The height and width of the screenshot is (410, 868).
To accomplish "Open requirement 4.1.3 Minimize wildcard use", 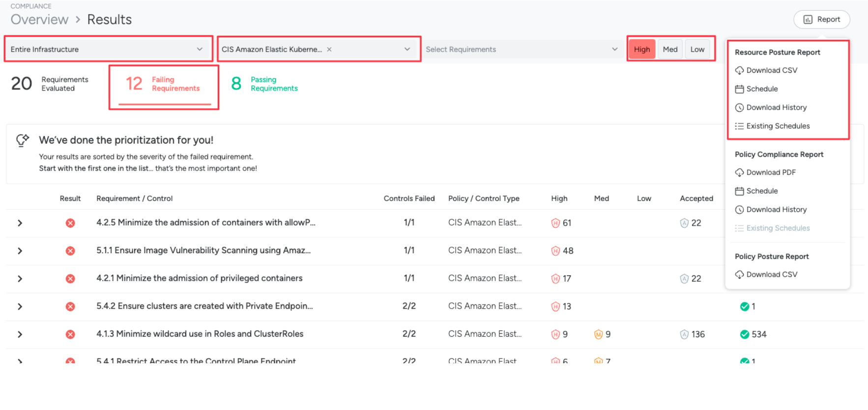I will (200, 334).
